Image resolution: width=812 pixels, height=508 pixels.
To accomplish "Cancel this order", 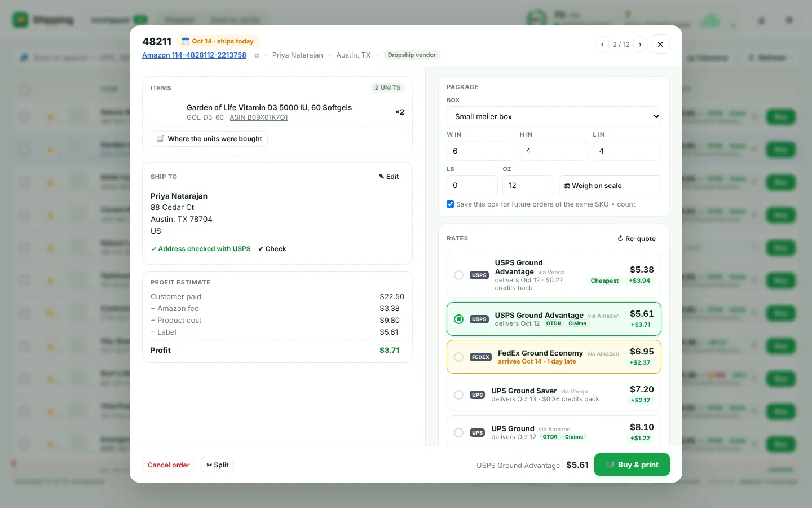I will coord(169,465).
